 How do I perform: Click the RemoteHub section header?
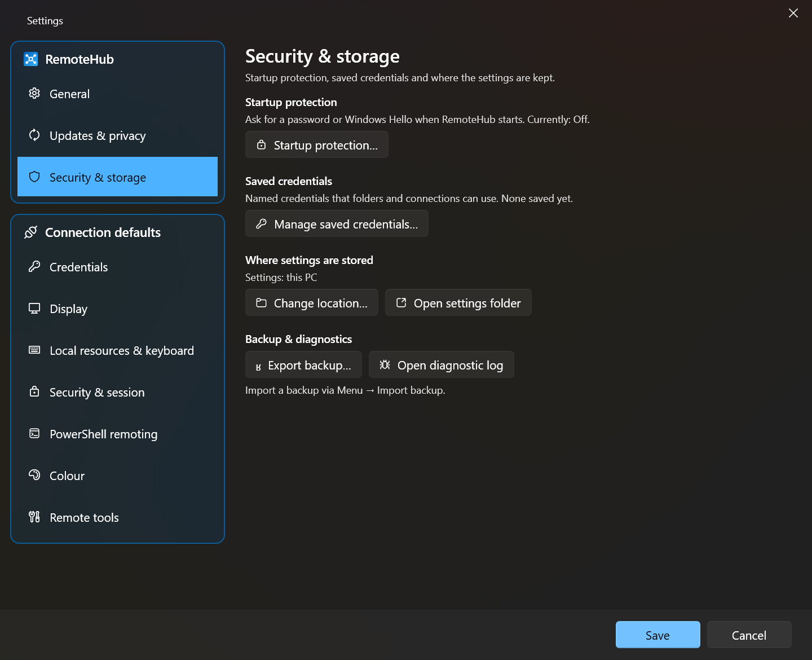coord(80,59)
